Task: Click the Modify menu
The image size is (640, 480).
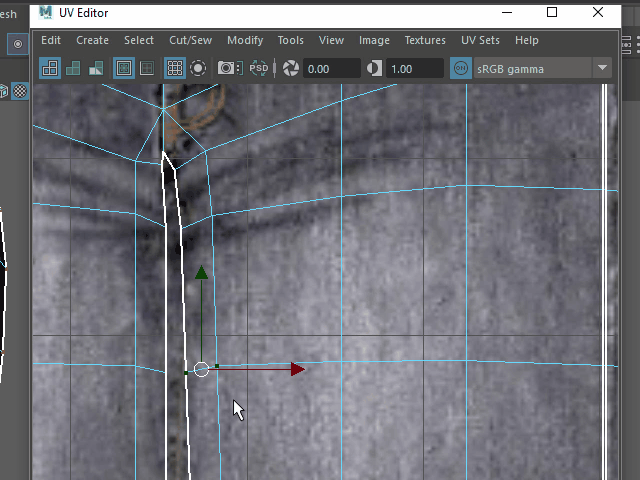Action: [245, 40]
